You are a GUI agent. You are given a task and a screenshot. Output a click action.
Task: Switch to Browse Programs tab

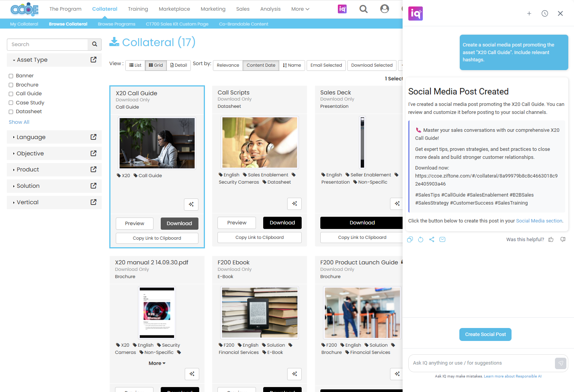click(x=117, y=24)
